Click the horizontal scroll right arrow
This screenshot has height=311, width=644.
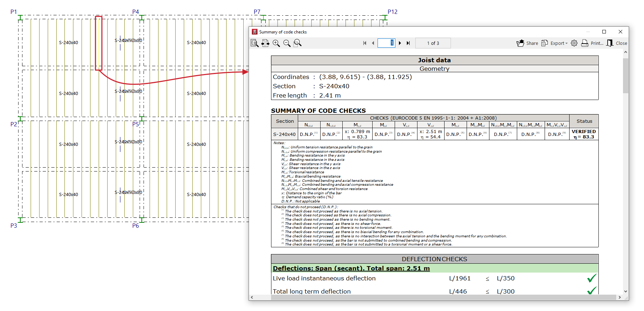(619, 297)
